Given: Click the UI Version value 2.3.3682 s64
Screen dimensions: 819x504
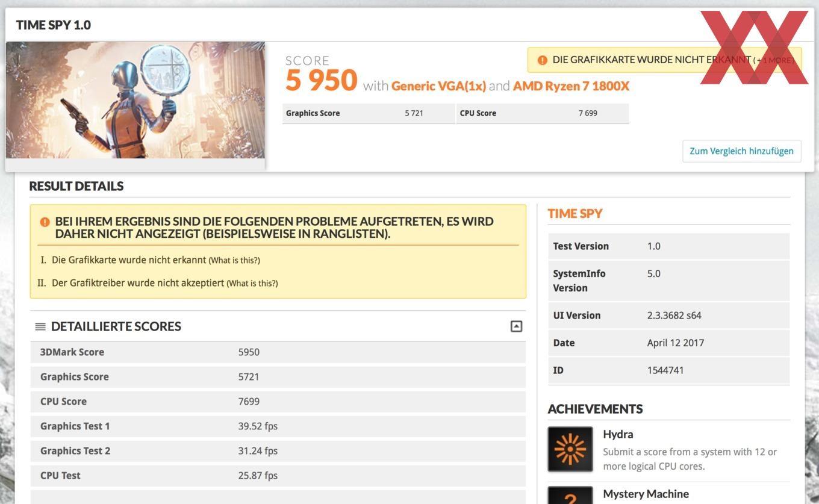Looking at the screenshot, I should [x=674, y=316].
